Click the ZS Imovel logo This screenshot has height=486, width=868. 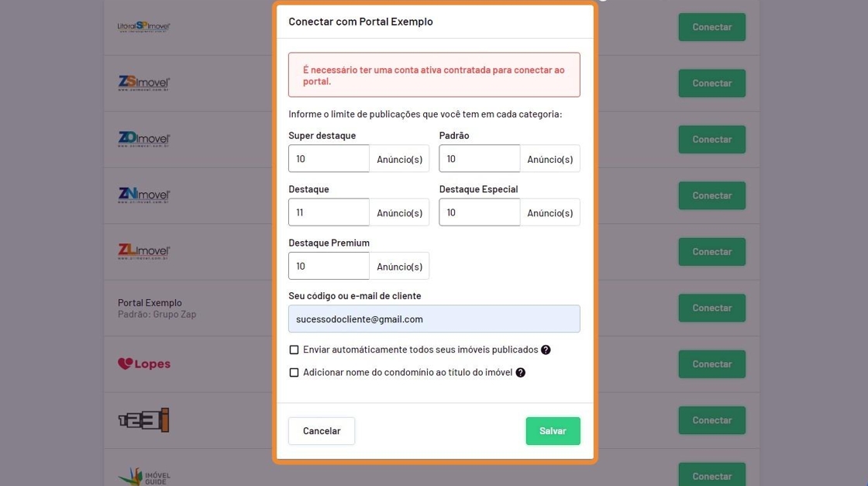(x=144, y=83)
